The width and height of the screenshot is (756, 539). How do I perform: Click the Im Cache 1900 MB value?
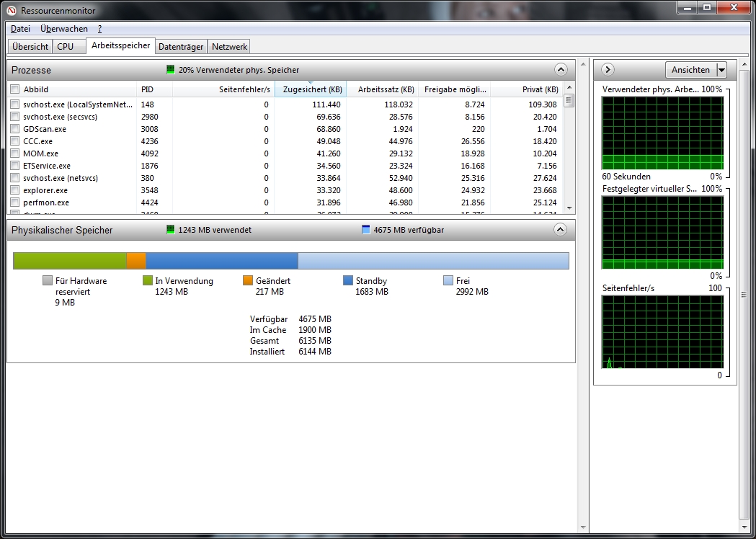tap(315, 330)
